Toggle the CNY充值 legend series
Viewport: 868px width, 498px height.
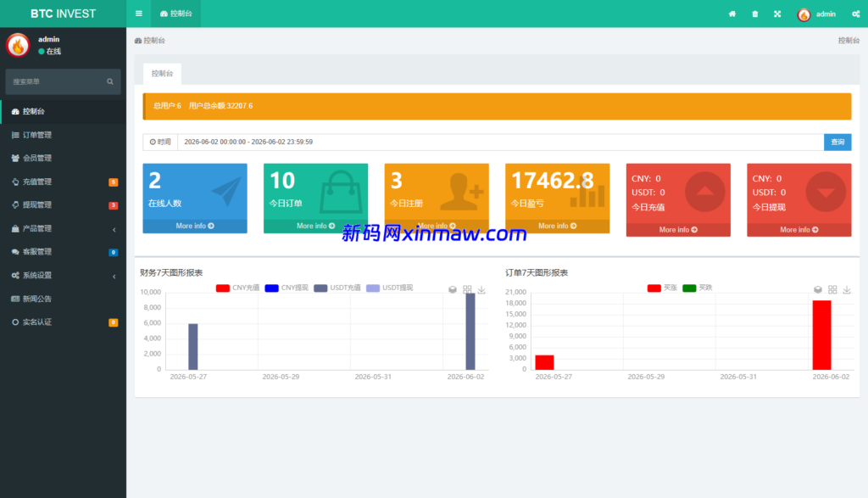coord(237,288)
